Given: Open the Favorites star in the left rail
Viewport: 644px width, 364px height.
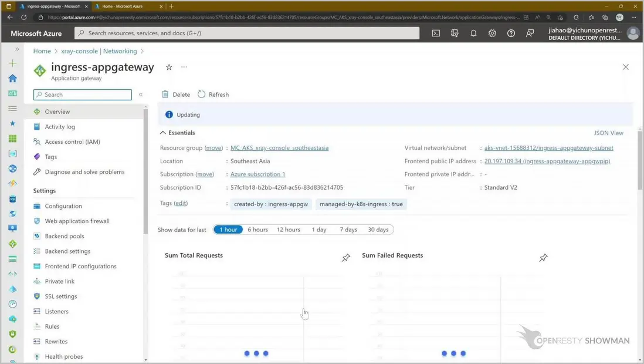Looking at the screenshot, I should (13, 123).
